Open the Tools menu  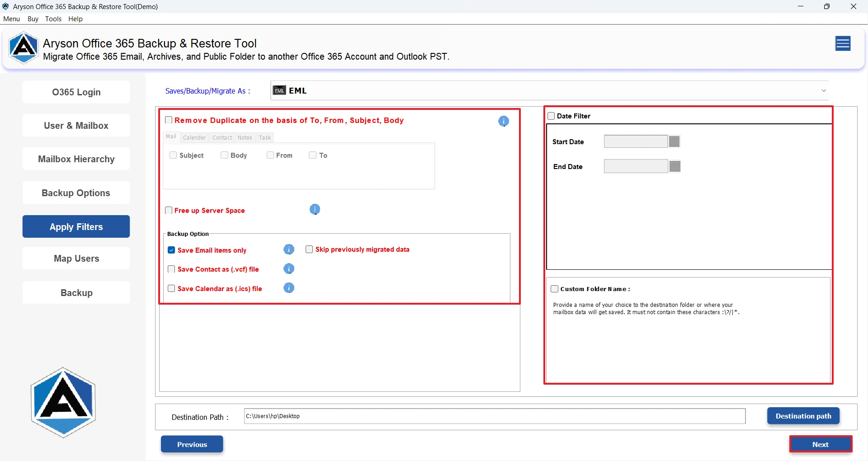pyautogui.click(x=53, y=19)
